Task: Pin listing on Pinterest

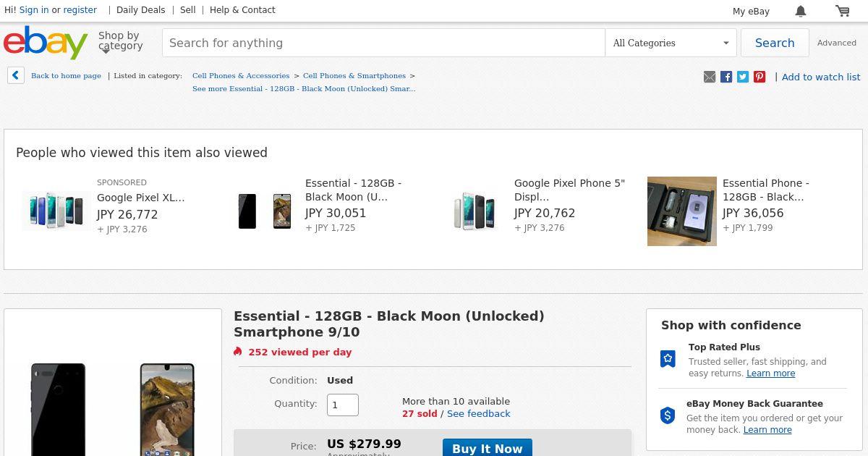Action: tap(759, 77)
